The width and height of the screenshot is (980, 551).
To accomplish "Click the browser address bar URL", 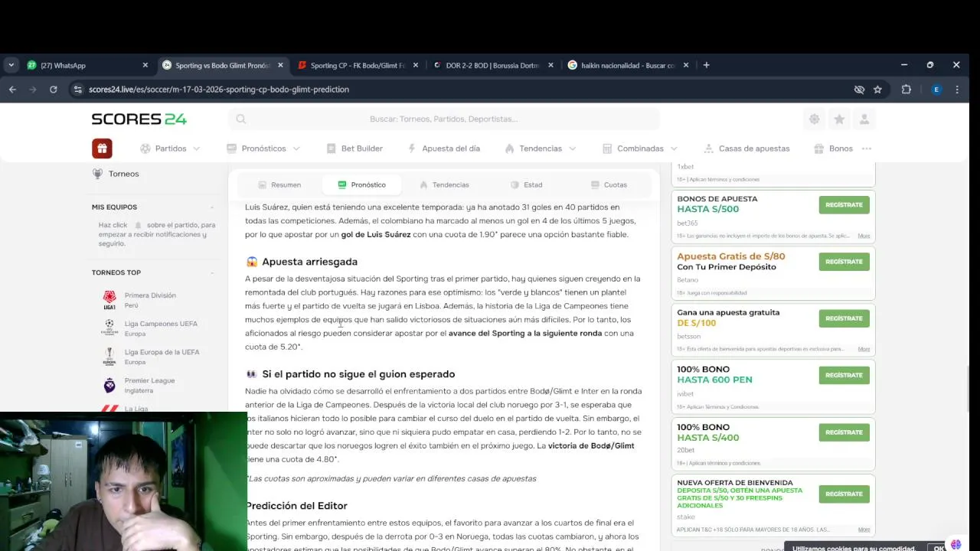I will pos(219,90).
